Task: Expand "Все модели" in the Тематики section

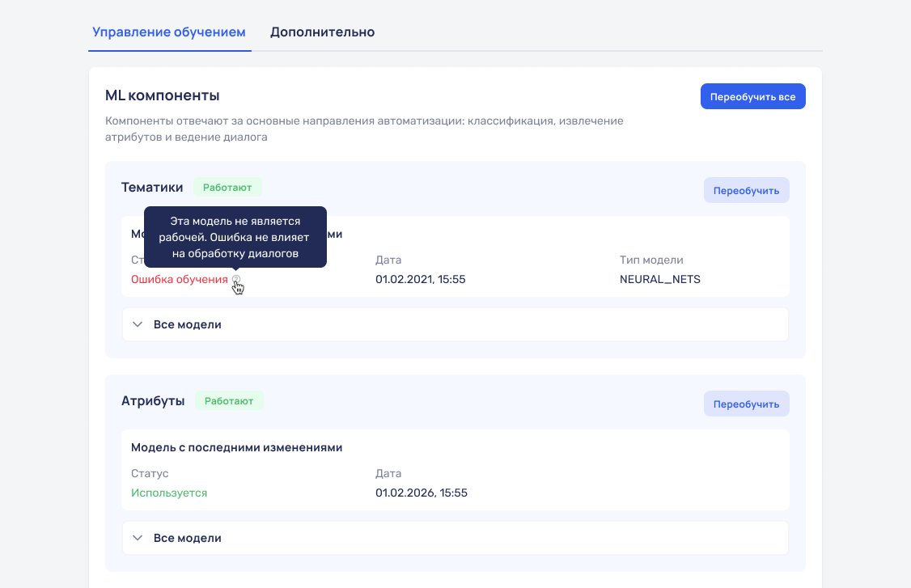Action: point(188,324)
